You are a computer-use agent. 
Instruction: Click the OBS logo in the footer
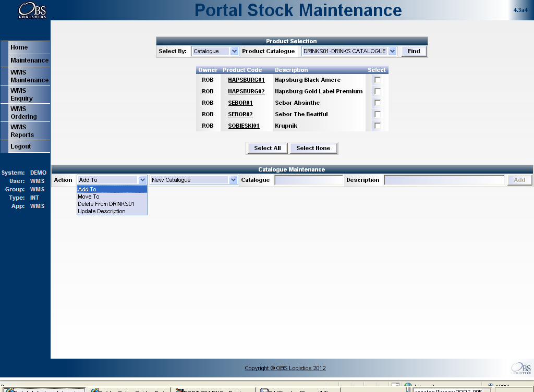521,368
